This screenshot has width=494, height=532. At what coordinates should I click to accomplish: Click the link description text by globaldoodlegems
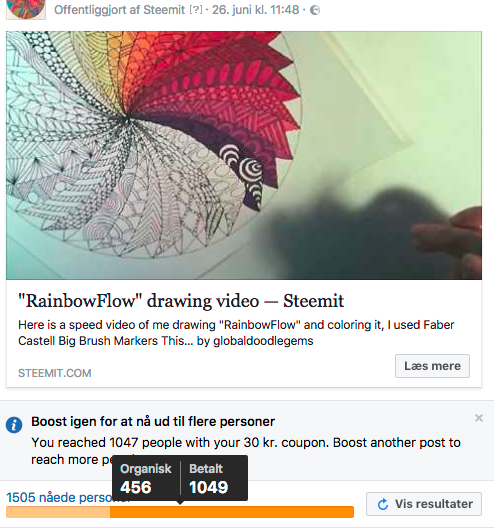236,333
